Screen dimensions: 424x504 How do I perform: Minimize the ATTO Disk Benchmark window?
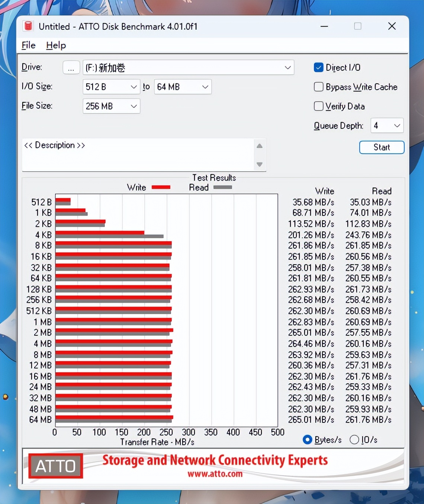click(324, 26)
